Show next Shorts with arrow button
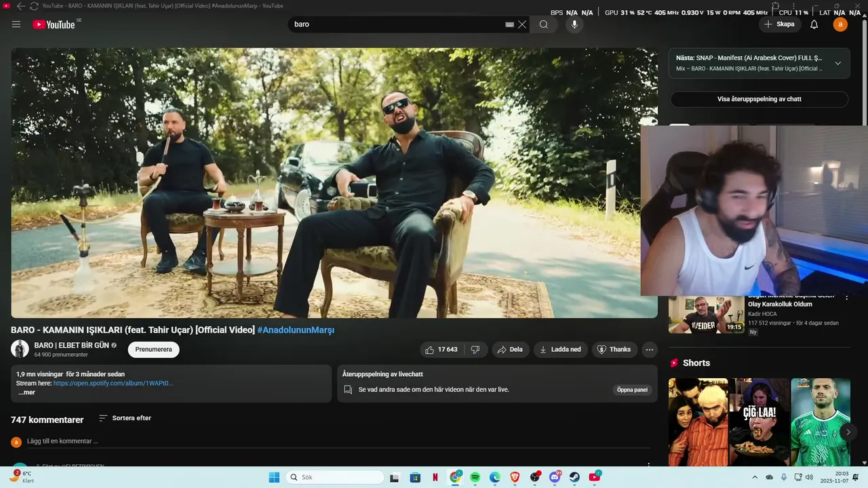 click(848, 432)
